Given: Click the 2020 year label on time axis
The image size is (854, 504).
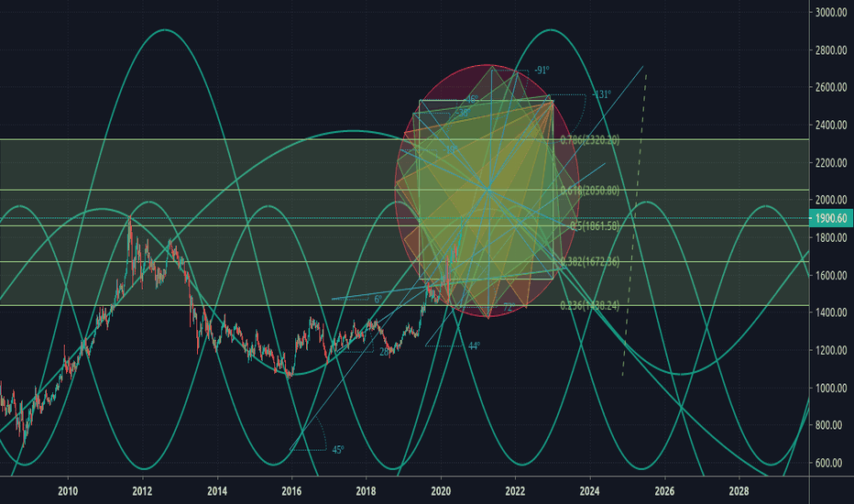Looking at the screenshot, I should pyautogui.click(x=441, y=491).
